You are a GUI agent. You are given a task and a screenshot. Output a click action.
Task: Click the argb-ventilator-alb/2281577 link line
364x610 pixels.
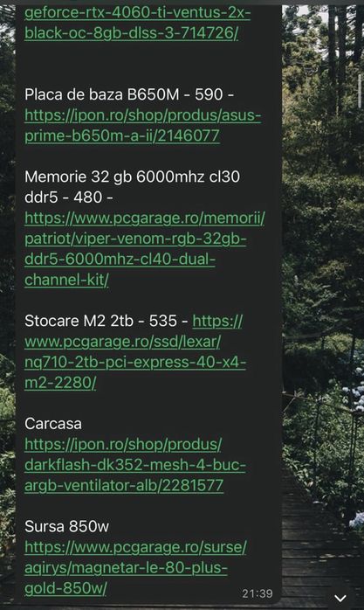pos(124,486)
